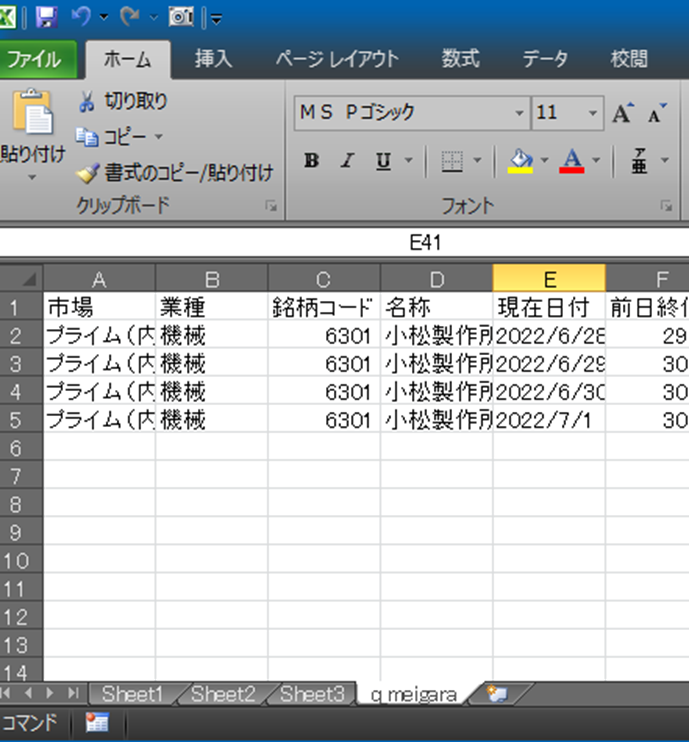
Task: Apply red font color A
Action: [x=572, y=161]
